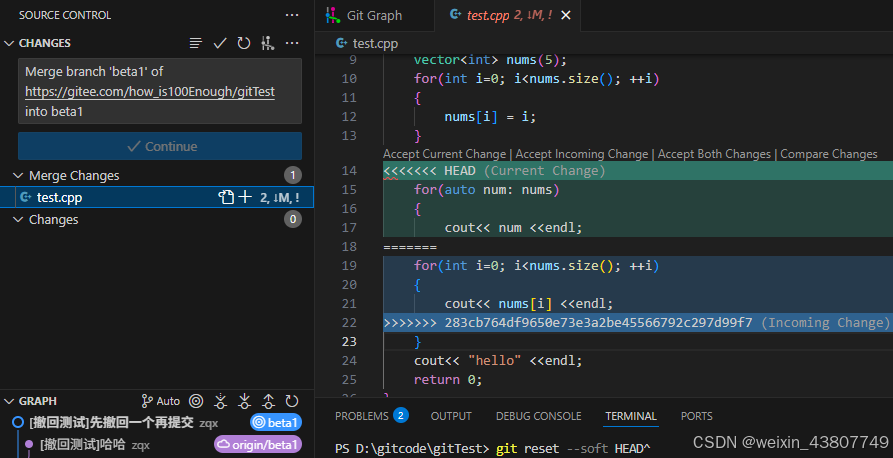Refresh the Graph section
893x458 pixels.
coord(292,401)
